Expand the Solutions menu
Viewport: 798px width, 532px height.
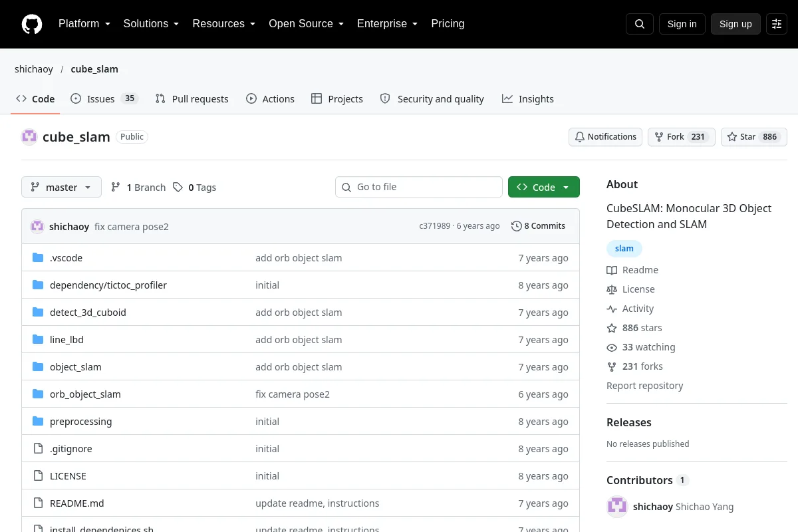pos(152,24)
